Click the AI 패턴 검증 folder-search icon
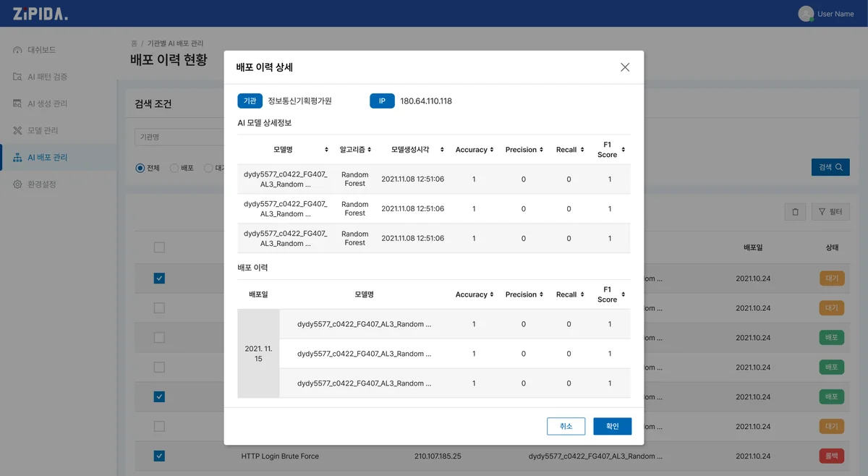Screen dimensions: 868x476 tap(18, 77)
